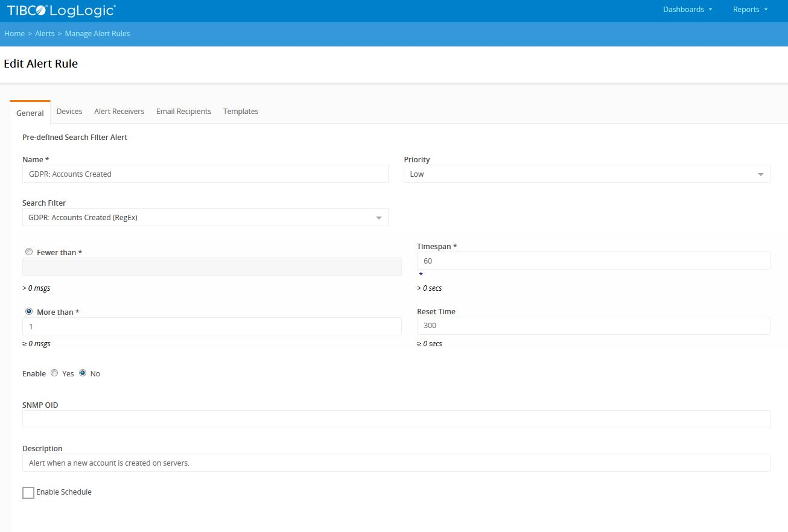Edit the More than value field

click(x=212, y=326)
